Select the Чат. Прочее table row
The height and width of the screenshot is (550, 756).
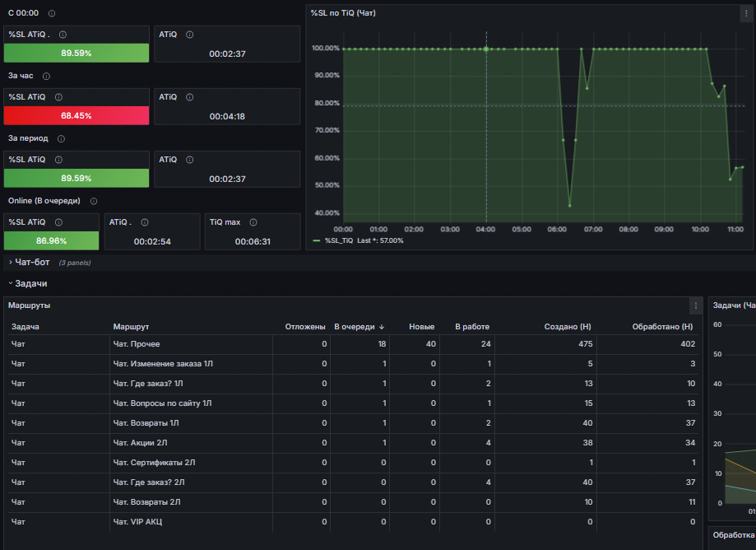(353, 344)
